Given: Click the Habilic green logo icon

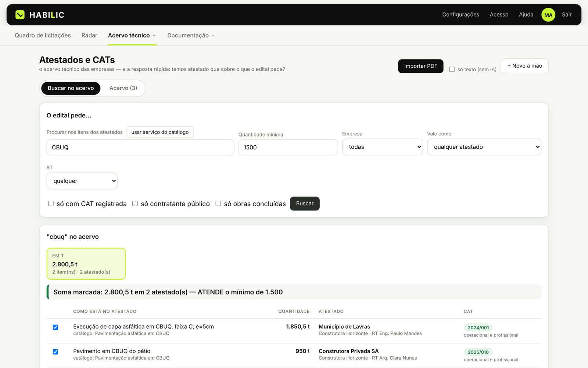Looking at the screenshot, I should [20, 15].
